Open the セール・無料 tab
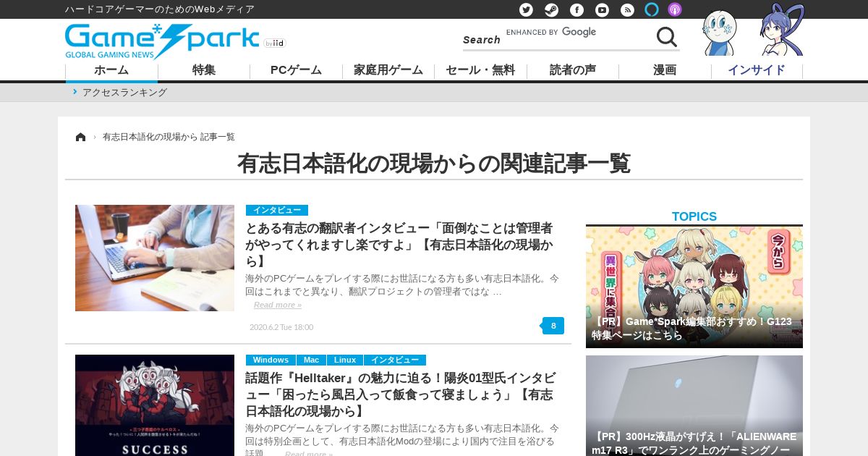Viewport: 868px width, 456px height. [480, 70]
